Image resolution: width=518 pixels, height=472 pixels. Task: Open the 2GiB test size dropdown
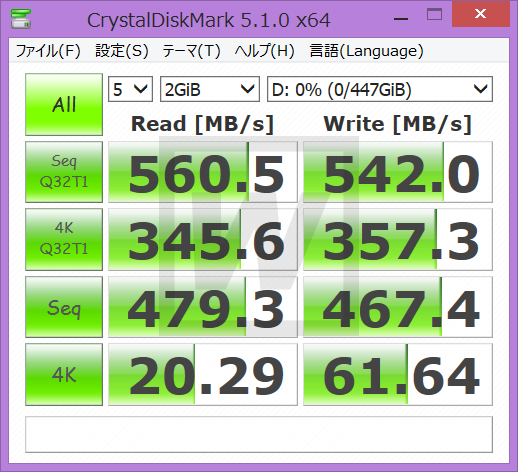point(210,89)
